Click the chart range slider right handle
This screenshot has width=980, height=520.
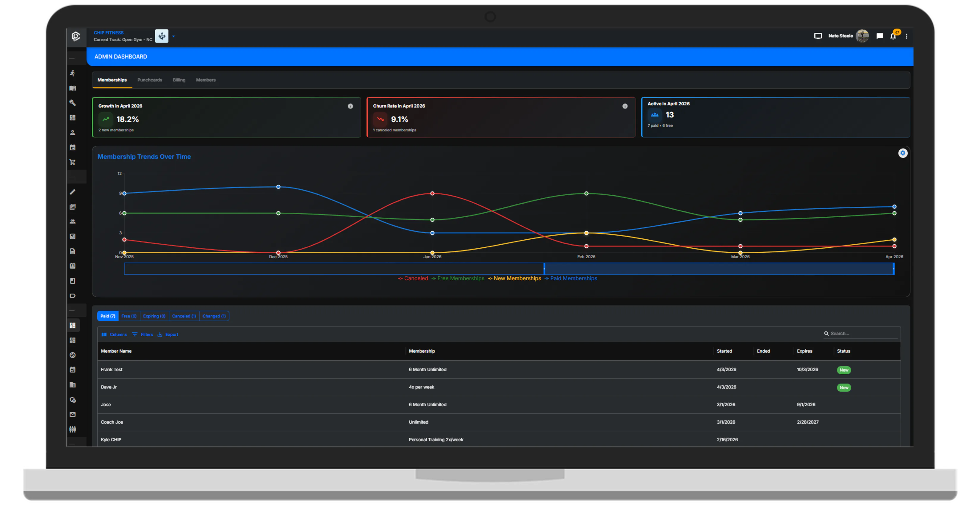point(894,269)
